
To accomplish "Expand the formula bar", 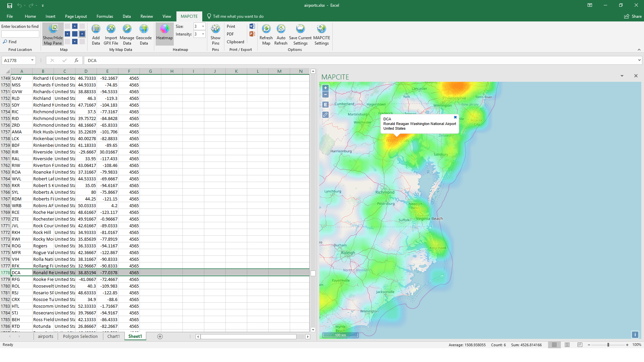I will (x=639, y=60).
